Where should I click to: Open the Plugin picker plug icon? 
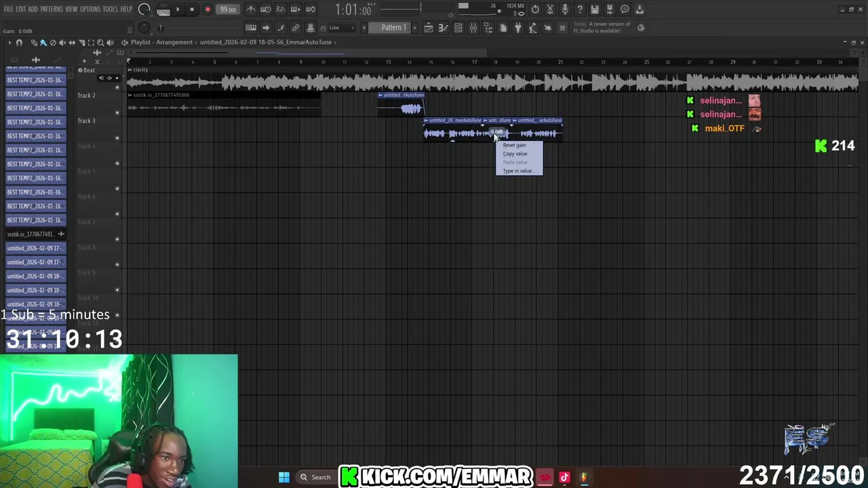518,28
